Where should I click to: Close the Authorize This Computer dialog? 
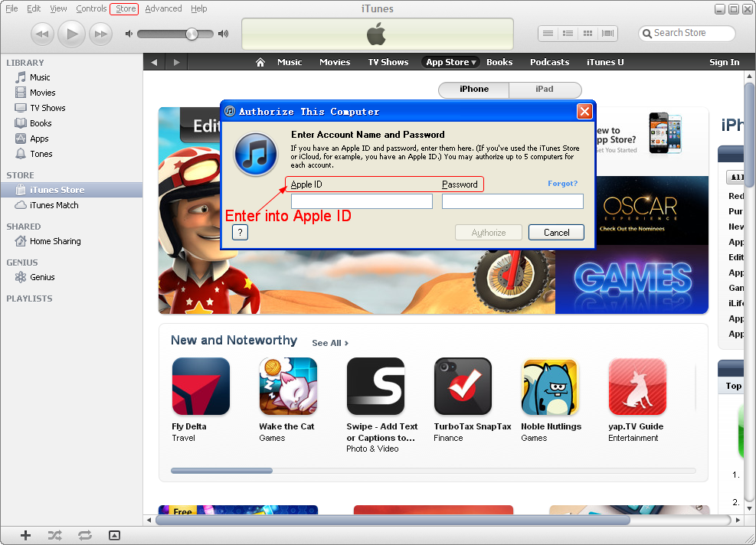584,112
